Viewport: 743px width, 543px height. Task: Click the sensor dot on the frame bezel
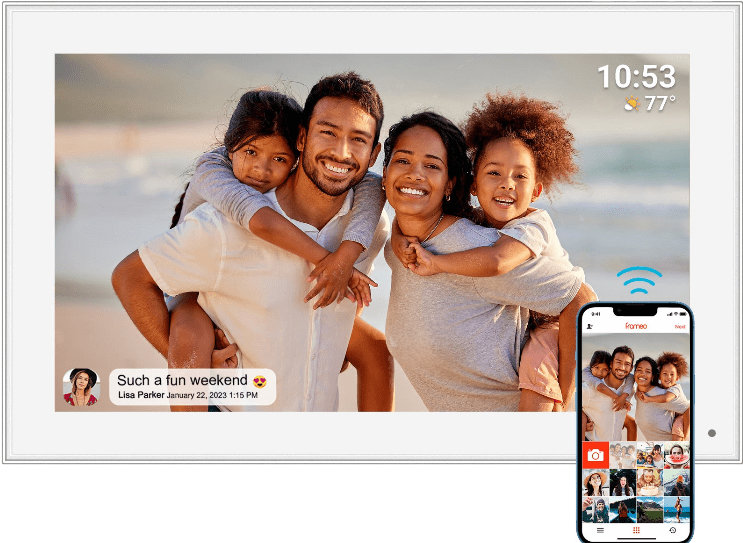point(712,433)
